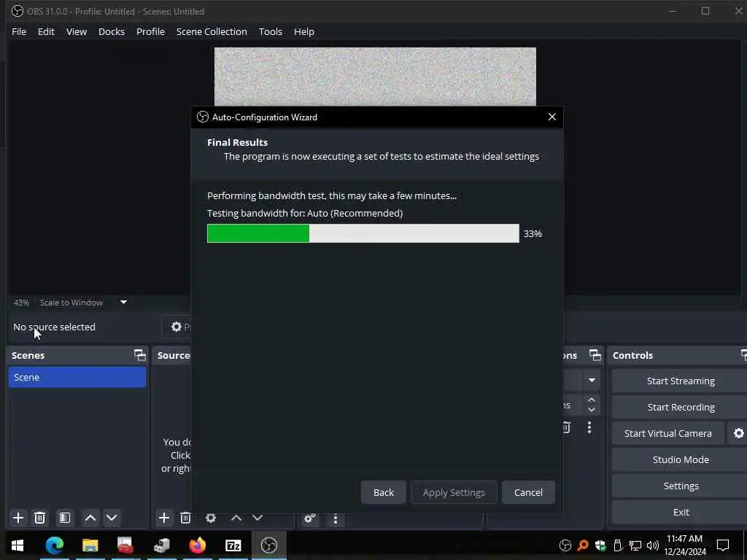Viewport: 747px width, 560px height.
Task: Pop out the Scene Transitions dock icon
Action: pos(595,355)
